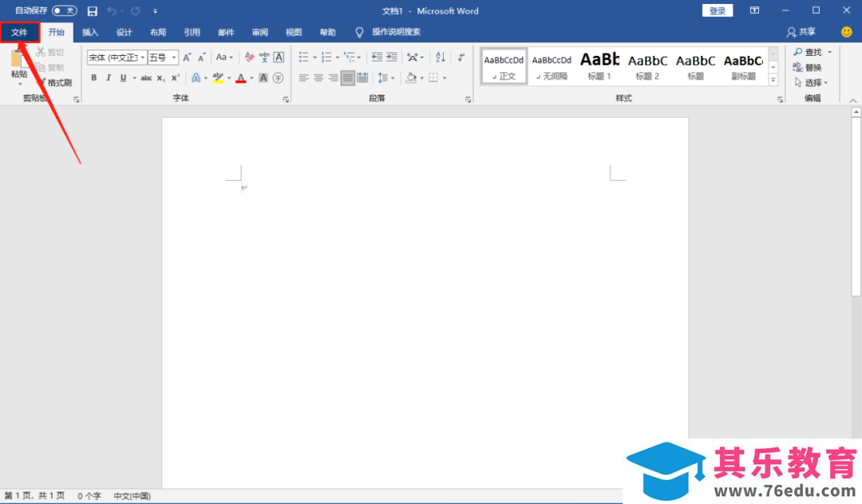Apply the yellow text highlight color
The height and width of the screenshot is (504, 862).
[218, 78]
